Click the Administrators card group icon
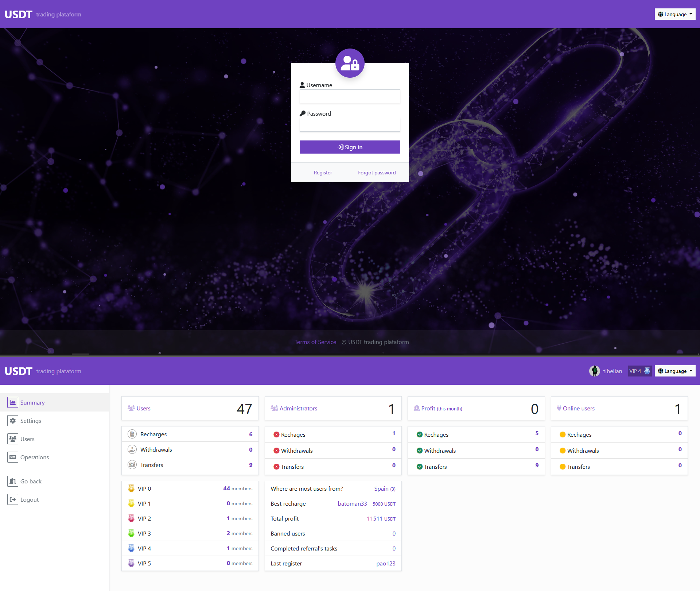700x591 pixels. 274,408
